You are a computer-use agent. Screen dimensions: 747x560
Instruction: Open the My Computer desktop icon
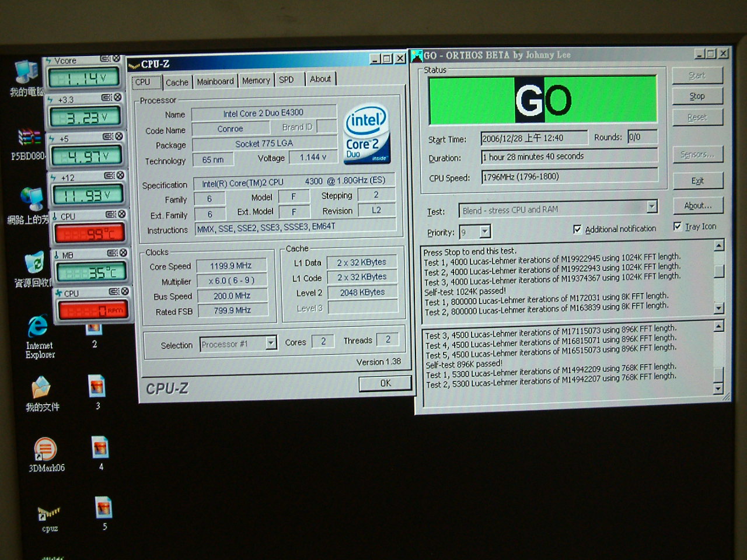[x=26, y=72]
